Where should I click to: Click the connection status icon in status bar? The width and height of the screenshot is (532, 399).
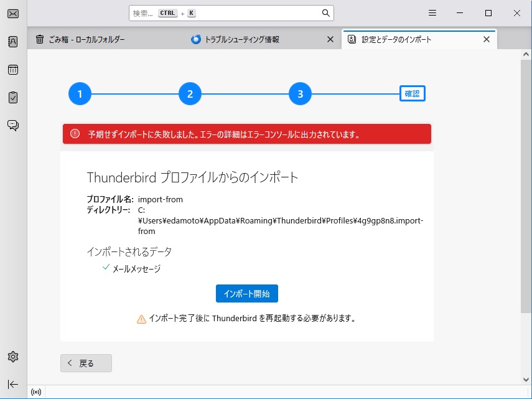coord(36,392)
